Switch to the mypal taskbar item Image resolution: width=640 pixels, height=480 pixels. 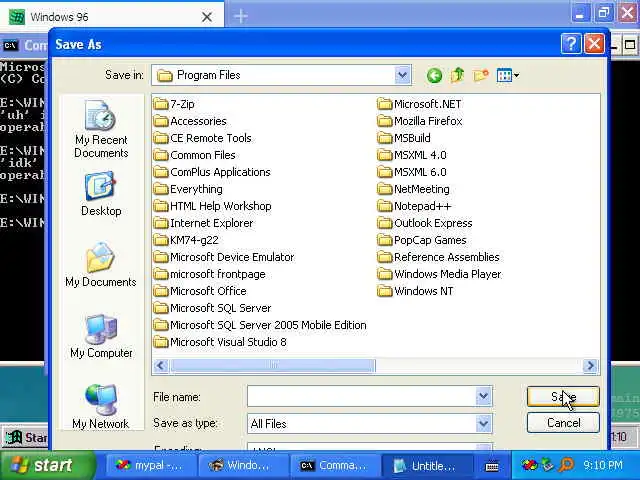[151, 465]
